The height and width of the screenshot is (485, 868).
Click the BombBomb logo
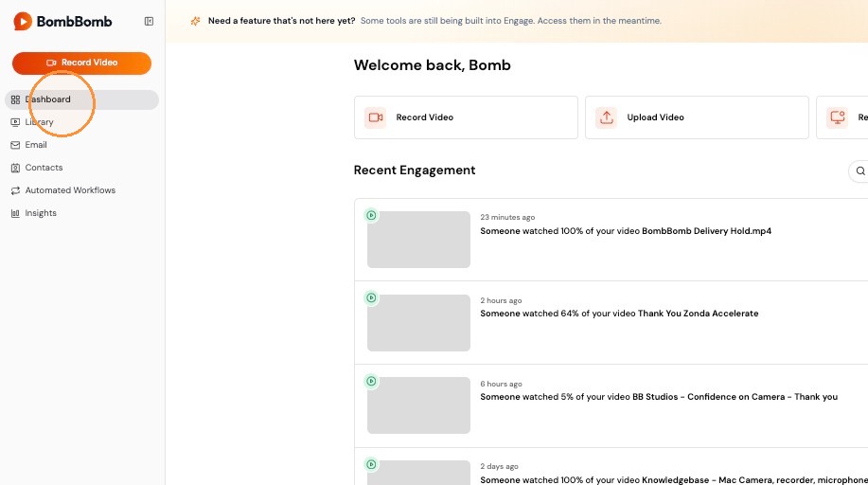[62, 21]
